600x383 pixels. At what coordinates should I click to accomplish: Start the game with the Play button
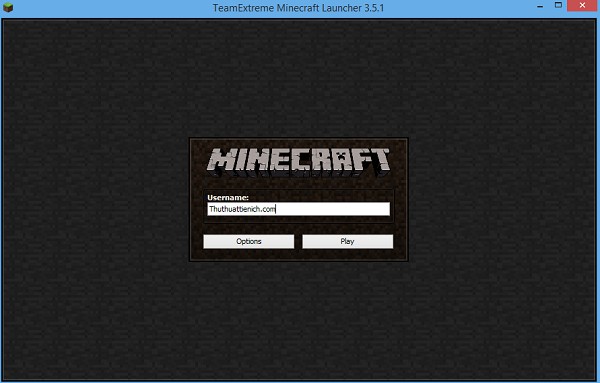point(347,241)
